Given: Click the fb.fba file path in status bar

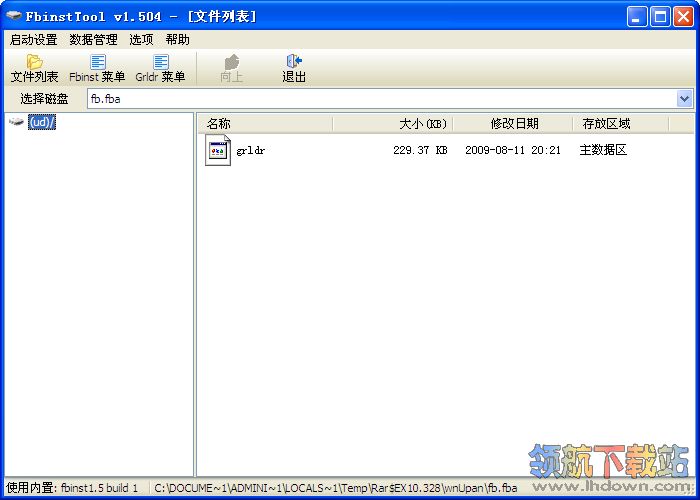Looking at the screenshot, I should (336, 488).
